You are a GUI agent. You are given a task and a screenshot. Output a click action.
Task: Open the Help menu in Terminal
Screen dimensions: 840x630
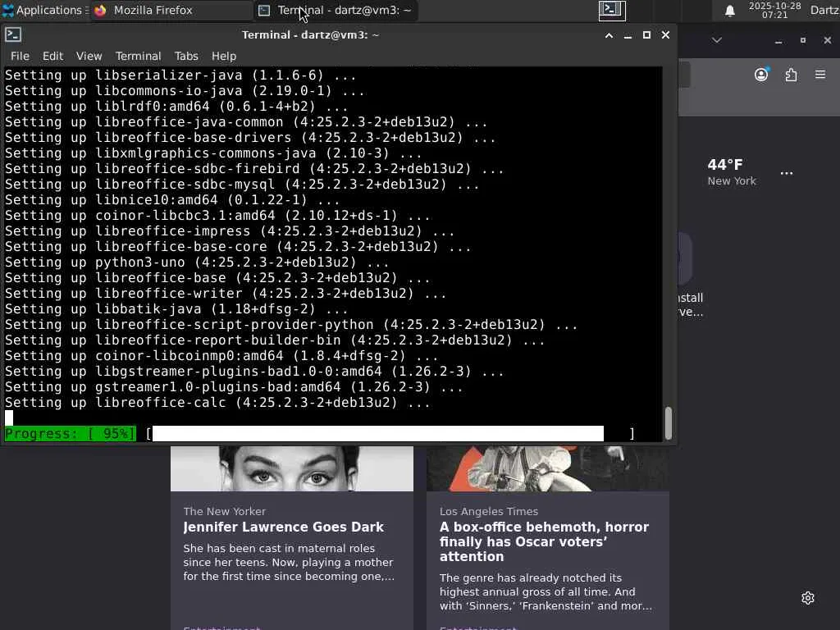point(223,56)
